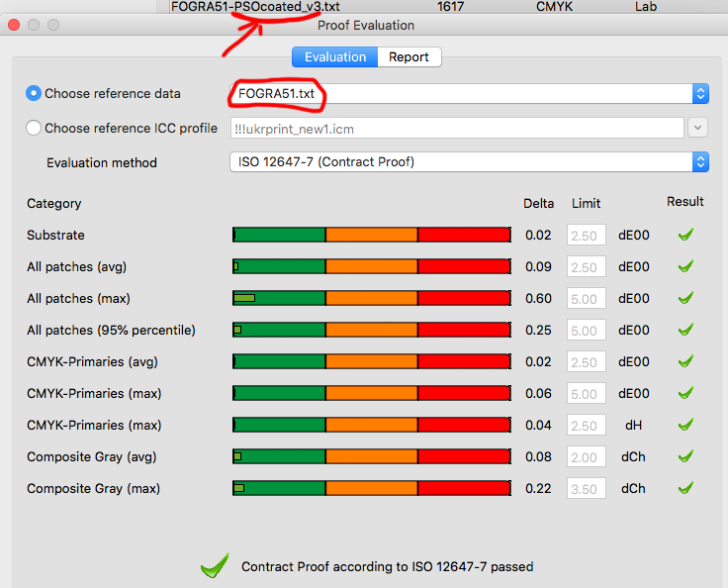The height and width of the screenshot is (588, 728).
Task: Click the CMYK-Primaries (avg) delta bar
Action: tap(372, 361)
